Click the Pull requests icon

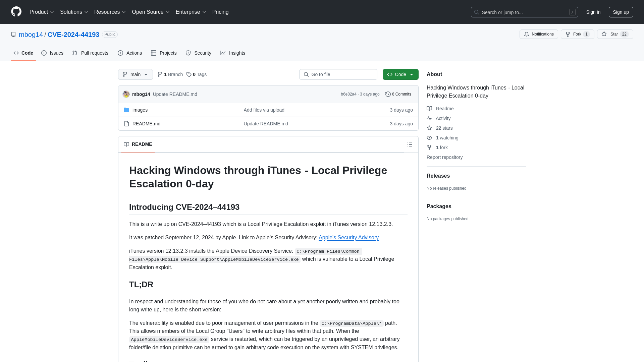pyautogui.click(x=75, y=53)
